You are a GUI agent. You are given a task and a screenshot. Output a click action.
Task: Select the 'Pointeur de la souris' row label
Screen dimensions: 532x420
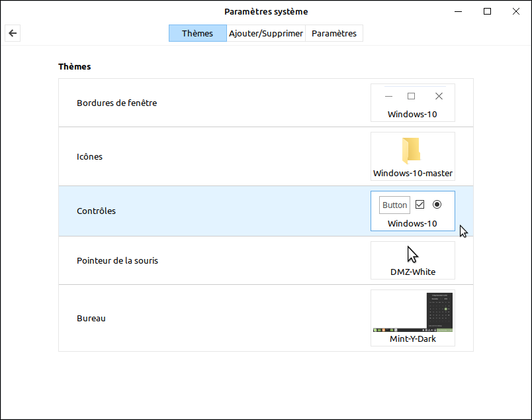tap(117, 261)
